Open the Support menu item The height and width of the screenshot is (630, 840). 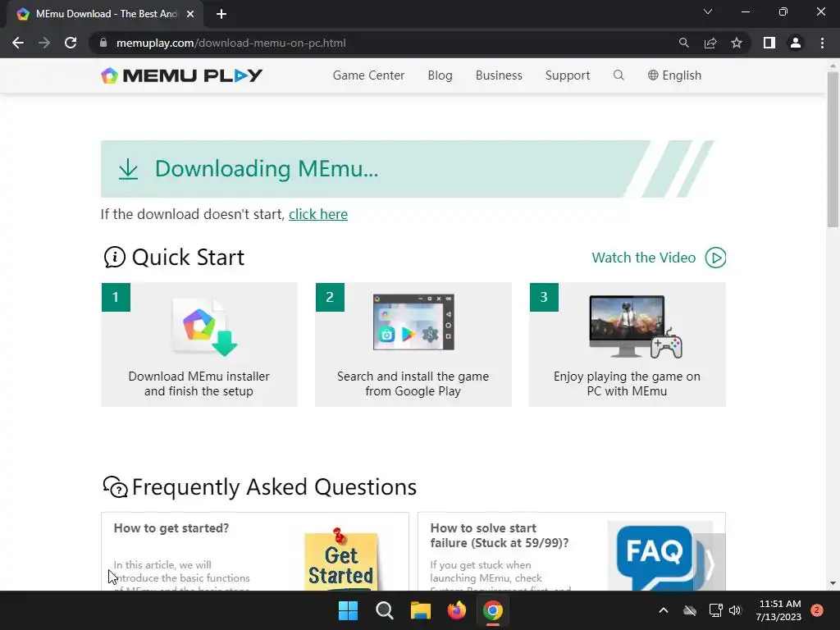[x=568, y=75]
